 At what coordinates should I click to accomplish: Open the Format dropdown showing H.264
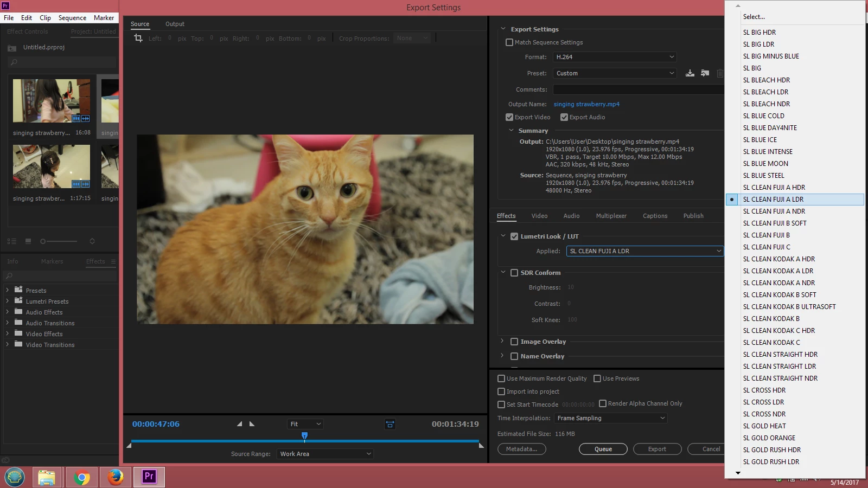pos(615,57)
